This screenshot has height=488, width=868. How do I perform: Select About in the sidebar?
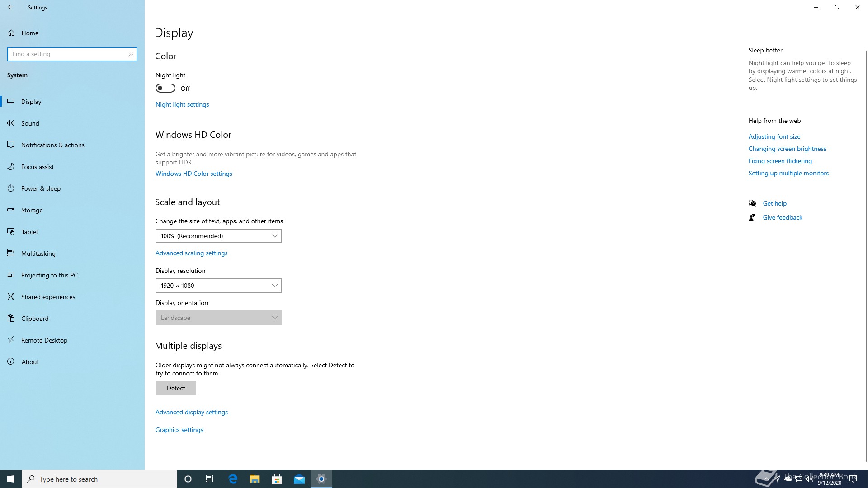72,362
